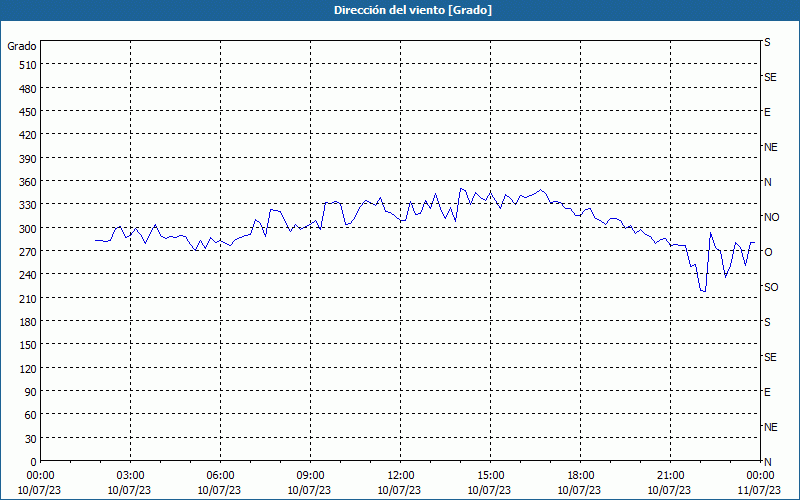Click the 300 y-axis value
The image size is (800, 500).
28,229
